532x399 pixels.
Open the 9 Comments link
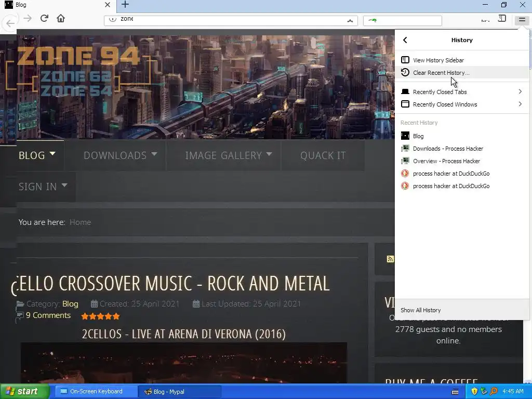[x=48, y=315]
